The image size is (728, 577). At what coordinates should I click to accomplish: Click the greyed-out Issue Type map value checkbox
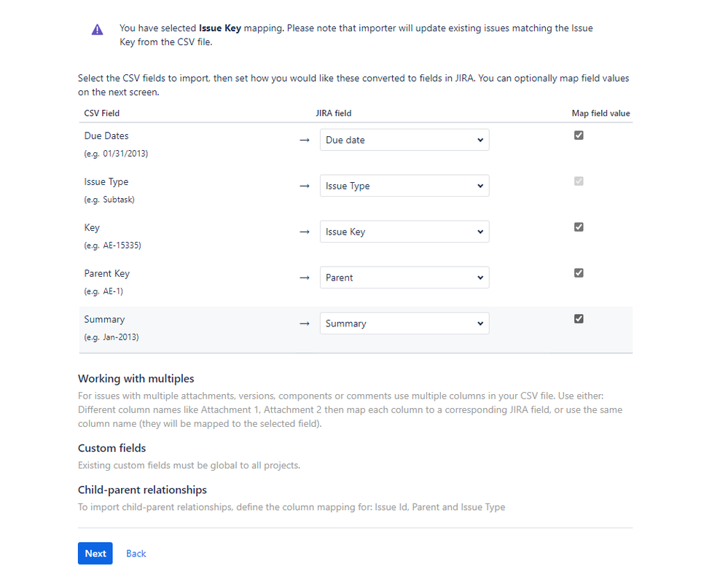pos(579,181)
